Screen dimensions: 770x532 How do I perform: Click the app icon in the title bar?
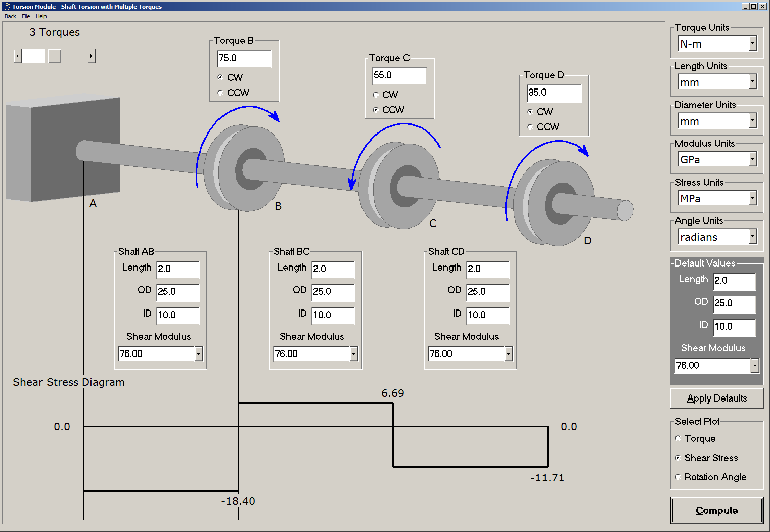click(7, 7)
